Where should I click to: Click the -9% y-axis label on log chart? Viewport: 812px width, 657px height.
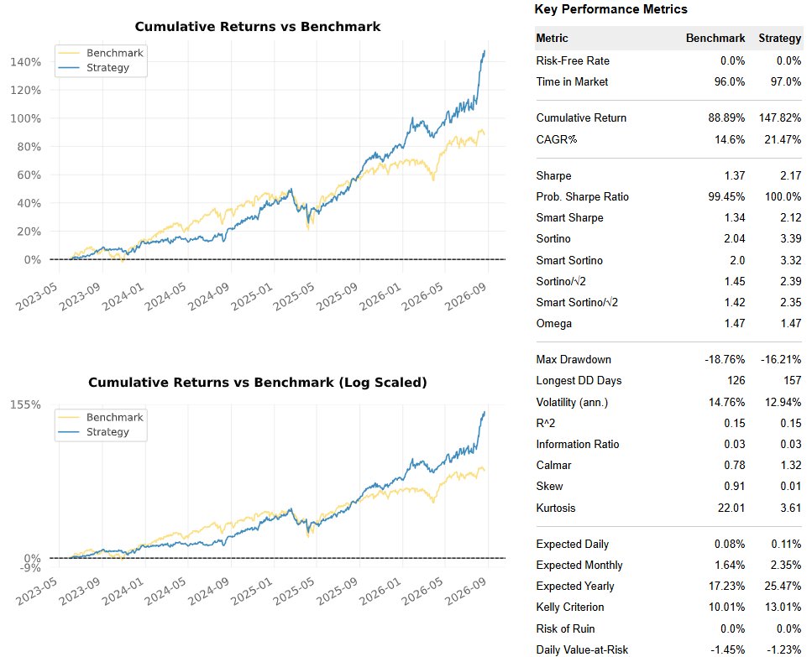click(x=30, y=568)
